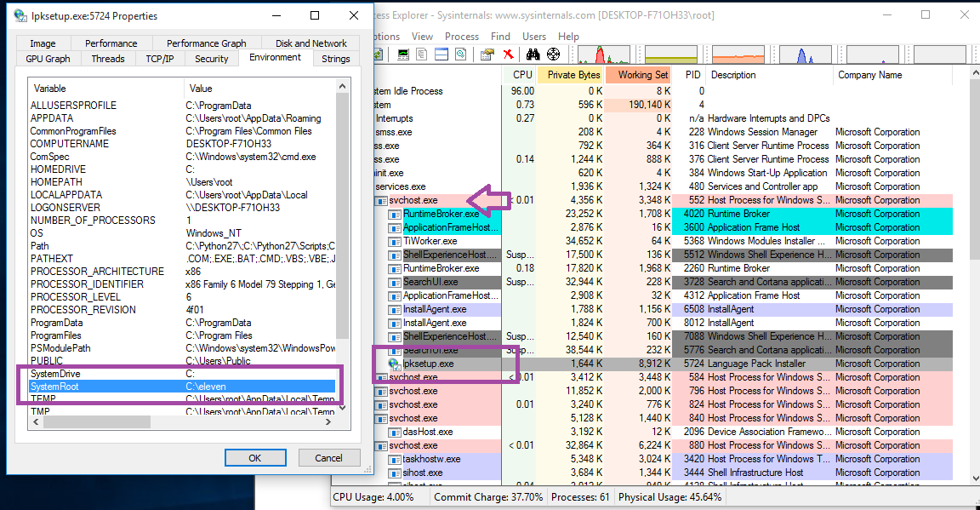Screen dimensions: 980x510
Task: Sort environment list by Value header
Action: tap(260, 89)
